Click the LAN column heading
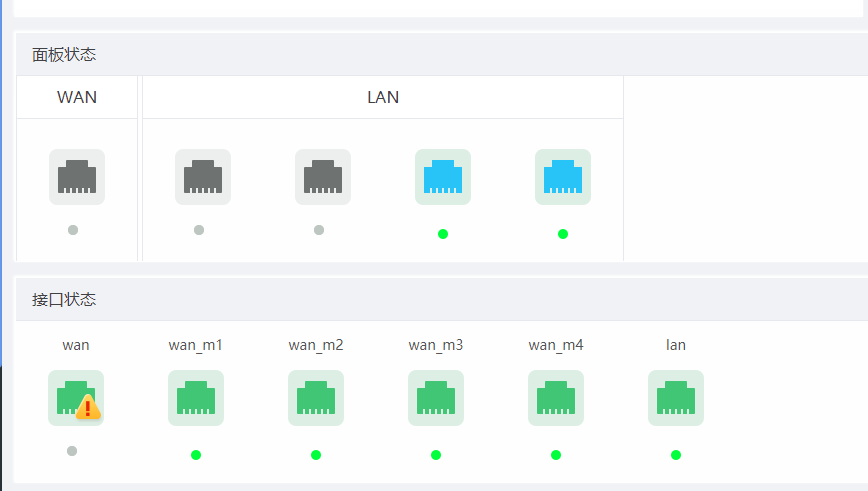The image size is (868, 491). [383, 97]
